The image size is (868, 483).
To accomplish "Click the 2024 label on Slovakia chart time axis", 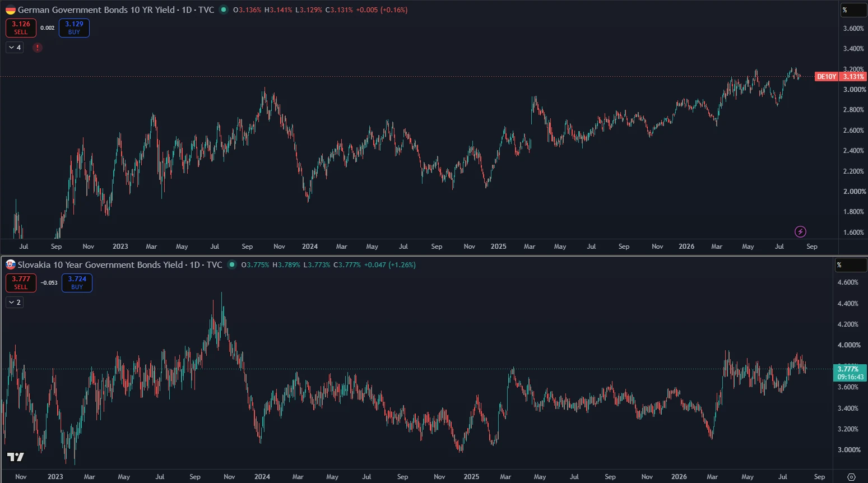I will (x=262, y=477).
